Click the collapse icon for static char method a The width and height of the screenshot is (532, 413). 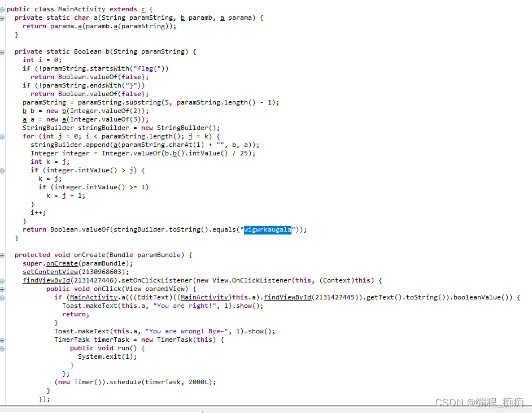pyautogui.click(x=3, y=18)
